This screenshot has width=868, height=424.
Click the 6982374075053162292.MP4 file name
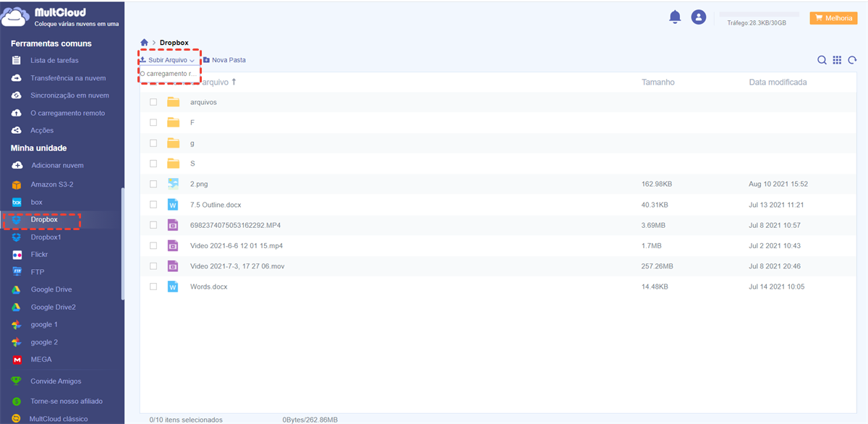pyautogui.click(x=235, y=225)
